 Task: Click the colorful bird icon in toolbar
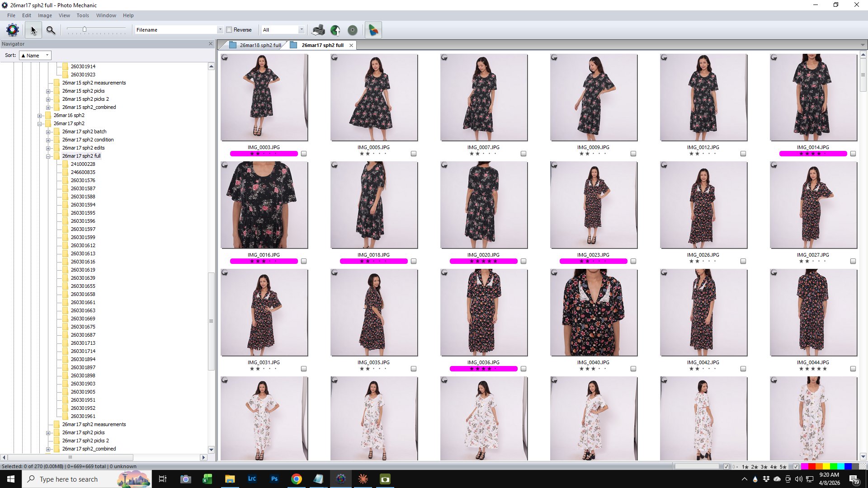point(373,30)
